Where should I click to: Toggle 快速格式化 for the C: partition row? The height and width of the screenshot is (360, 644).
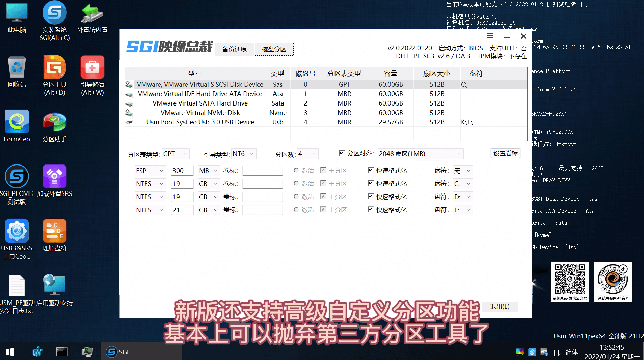(371, 183)
